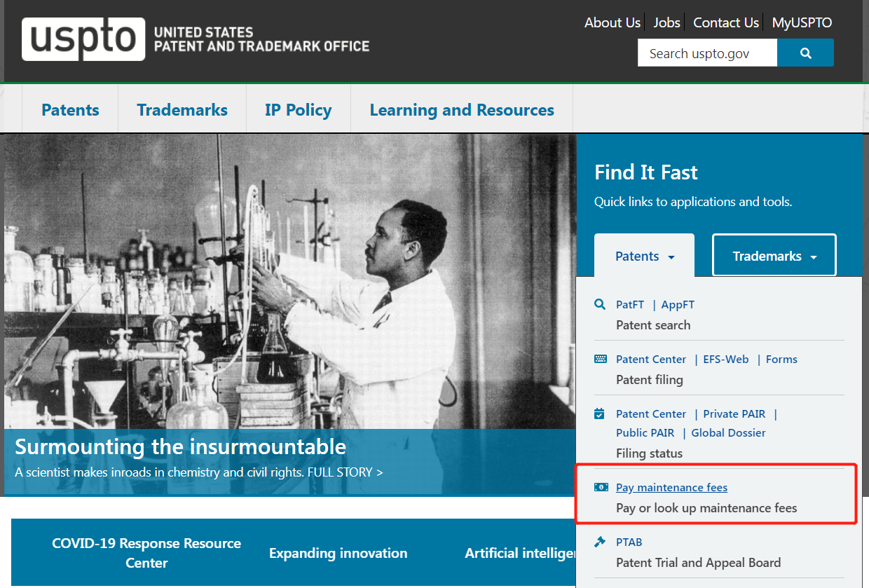869x588 pixels.
Task: Open Patent Center link above Filing status
Action: 651,413
